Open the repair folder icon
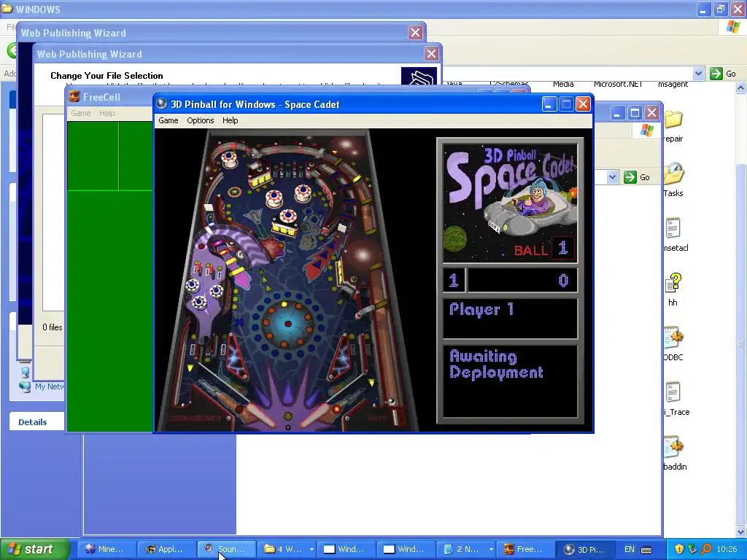Screen dimensions: 747x560 pos(673,119)
